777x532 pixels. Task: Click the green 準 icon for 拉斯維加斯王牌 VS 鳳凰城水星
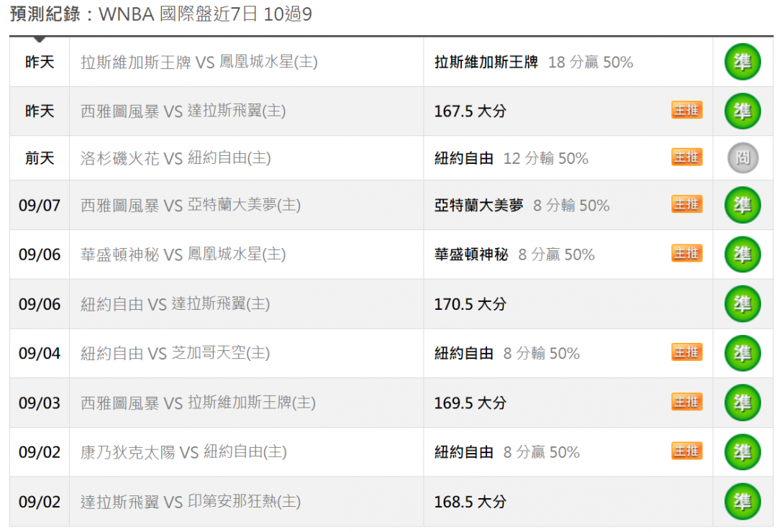coord(742,62)
